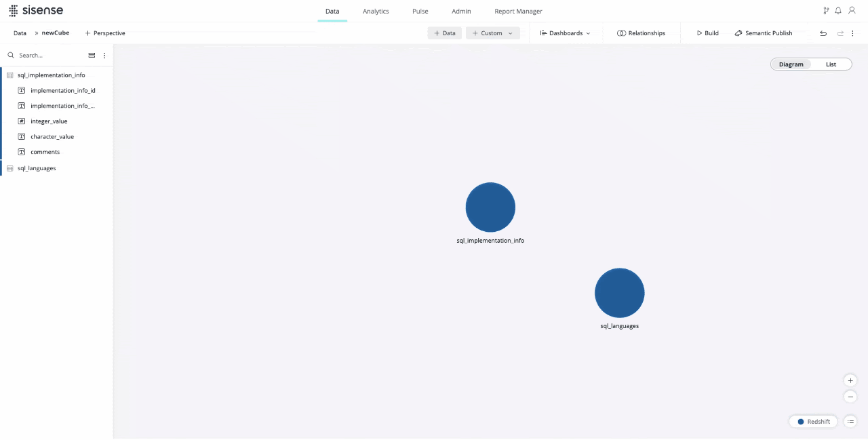Zoom out the diagram with minus button

click(x=850, y=397)
